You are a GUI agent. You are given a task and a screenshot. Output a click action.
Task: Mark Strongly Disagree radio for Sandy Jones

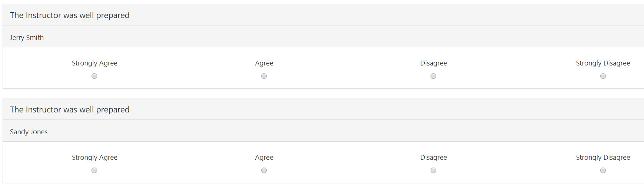click(x=603, y=171)
